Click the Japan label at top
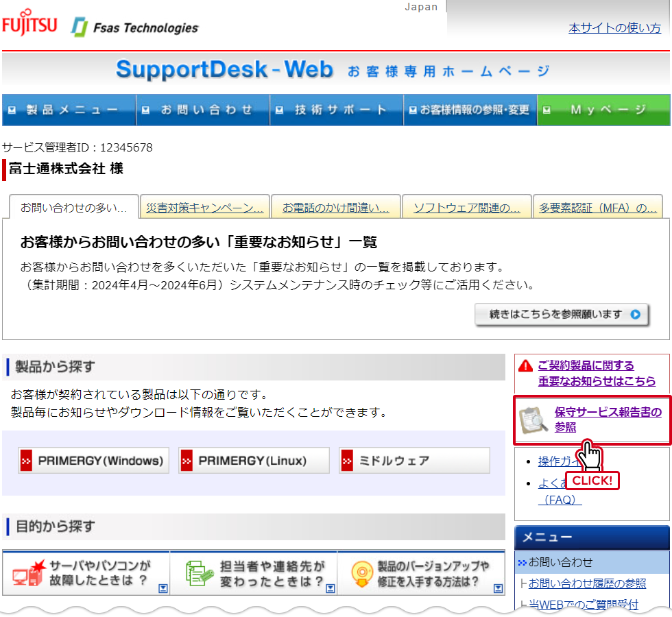 pos(421,7)
